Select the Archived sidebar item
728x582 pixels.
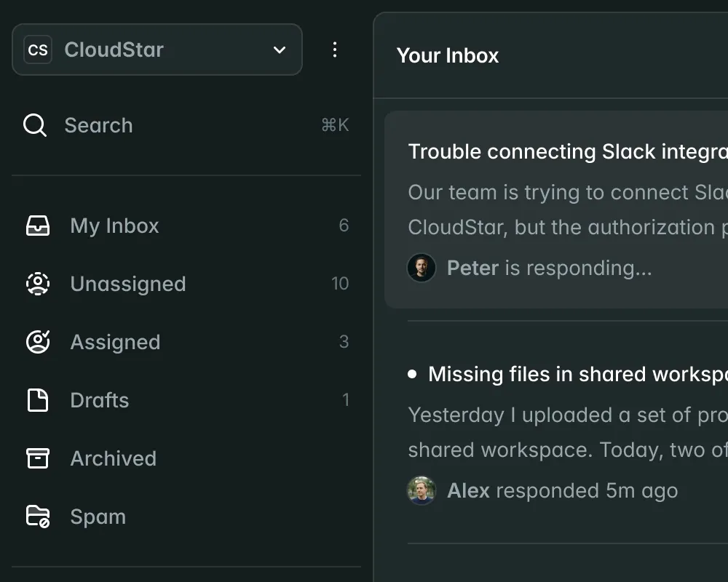tap(114, 458)
